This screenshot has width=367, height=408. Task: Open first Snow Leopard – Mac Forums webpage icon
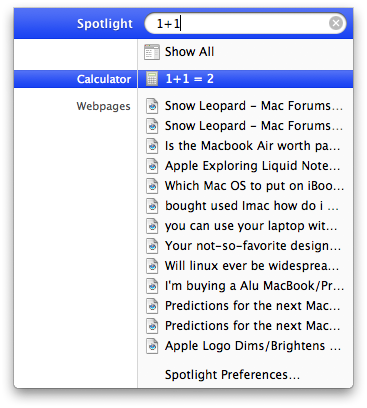click(x=152, y=106)
